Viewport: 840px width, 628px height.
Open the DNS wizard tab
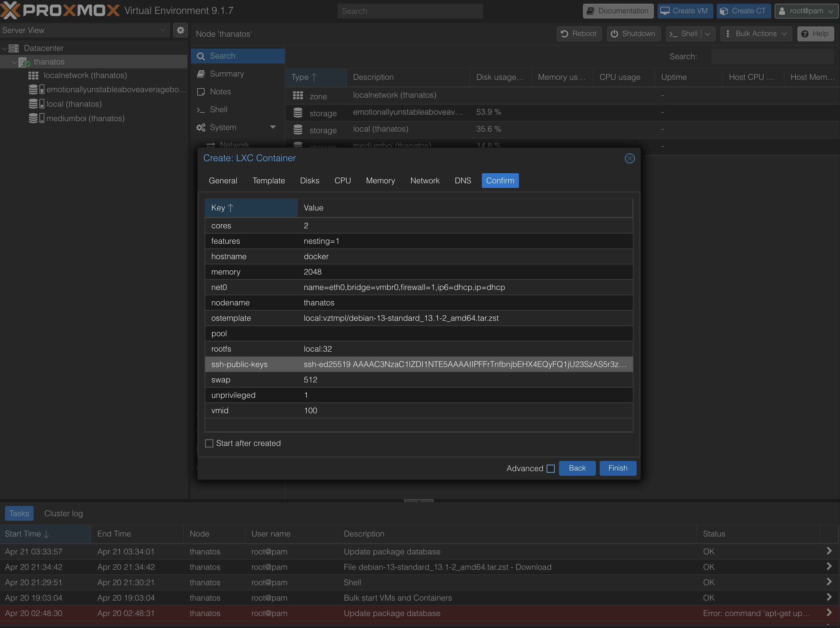(463, 181)
